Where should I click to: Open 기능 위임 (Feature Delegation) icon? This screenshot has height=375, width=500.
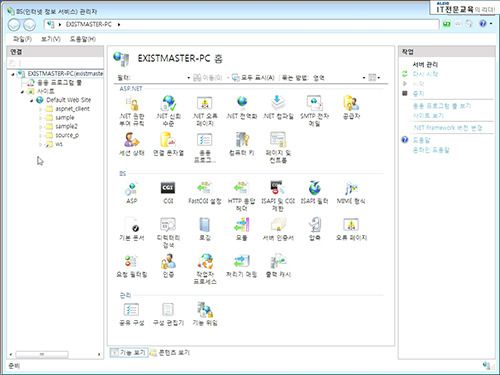click(x=205, y=314)
